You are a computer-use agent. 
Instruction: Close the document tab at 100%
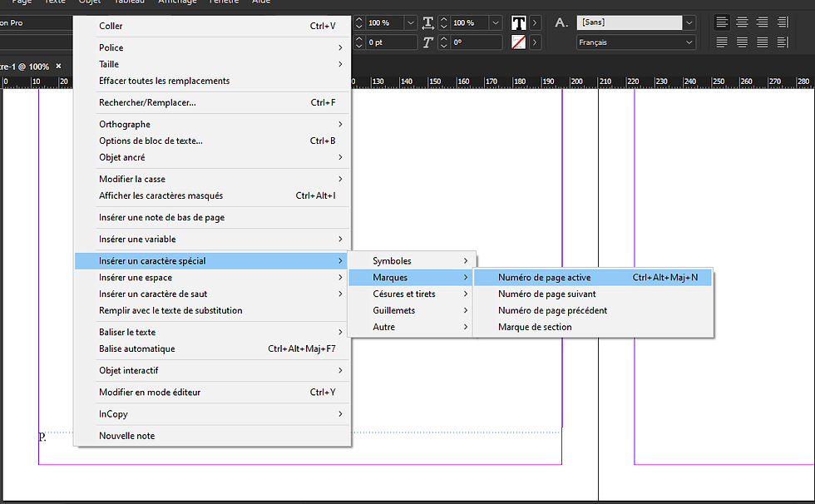59,66
